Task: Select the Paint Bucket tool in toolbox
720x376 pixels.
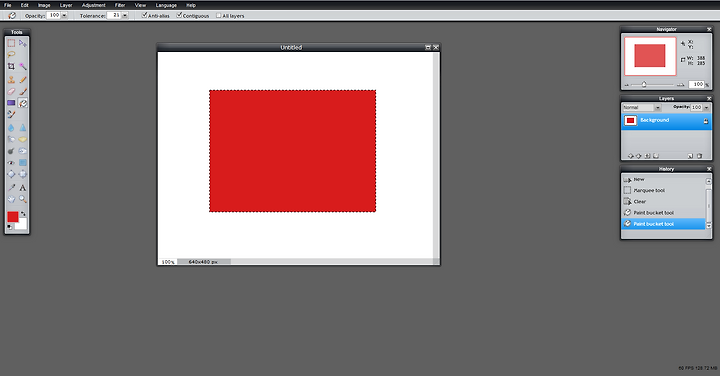Action: point(22,103)
